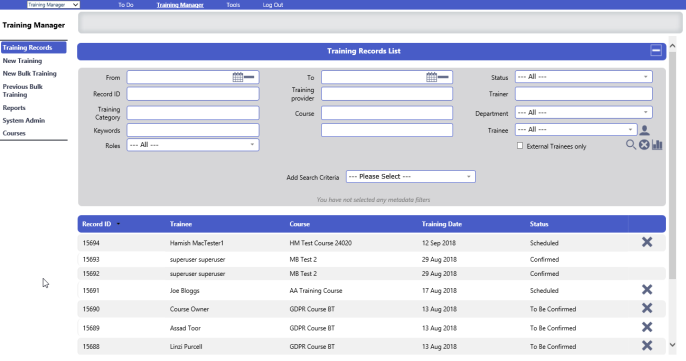This screenshot has width=686, height=361.
Task: Click Assad Toor trainee name
Action: (185, 328)
